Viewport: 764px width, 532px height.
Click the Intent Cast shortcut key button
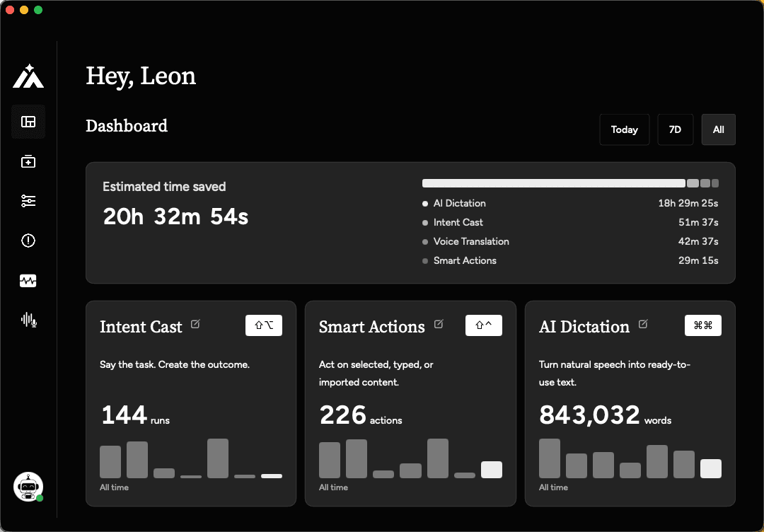264,325
